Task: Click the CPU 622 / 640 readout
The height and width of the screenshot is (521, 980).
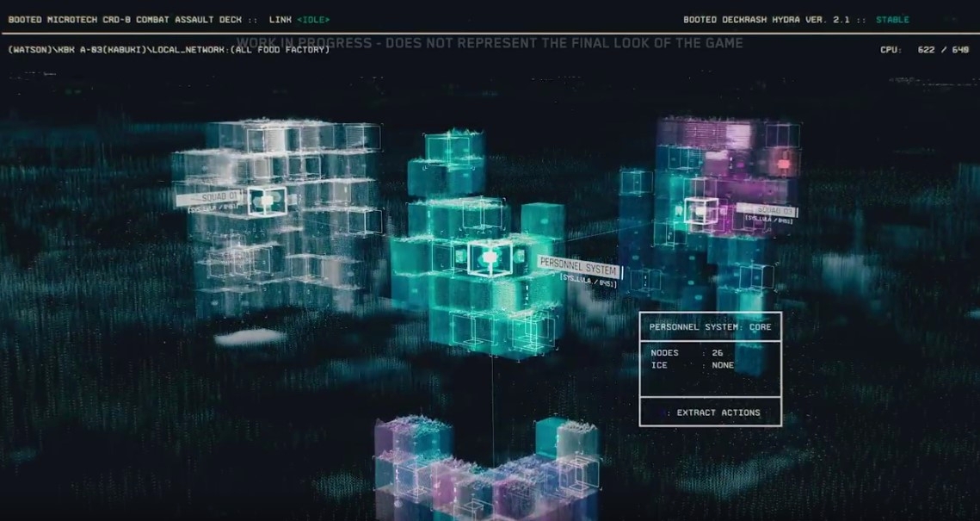Action: click(924, 49)
